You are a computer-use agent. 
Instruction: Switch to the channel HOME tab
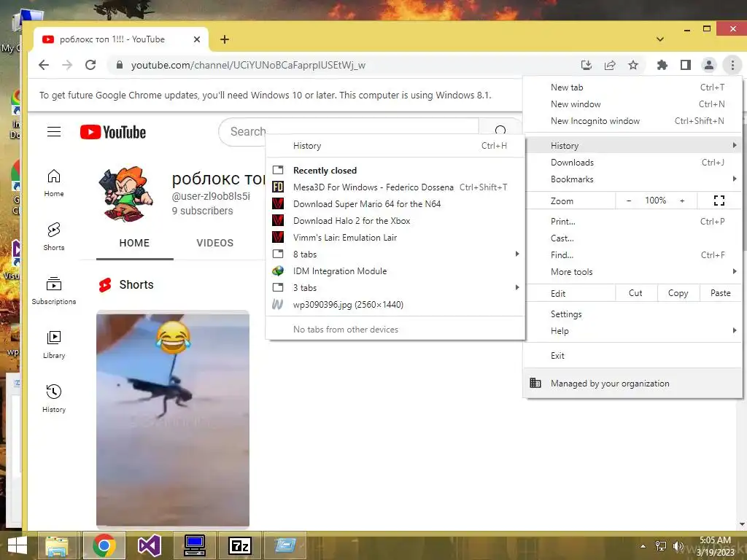coord(134,243)
